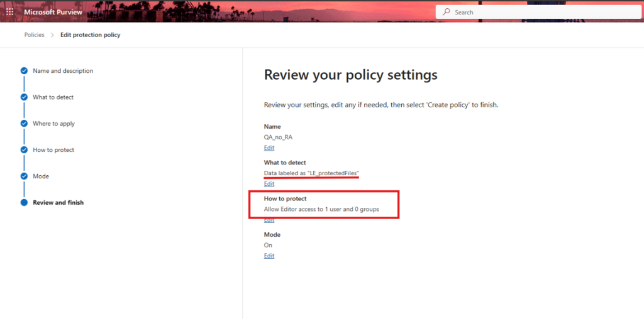The width and height of the screenshot is (644, 319).
Task: Click the checkmark icon beside Where to apply
Action: pyautogui.click(x=24, y=124)
